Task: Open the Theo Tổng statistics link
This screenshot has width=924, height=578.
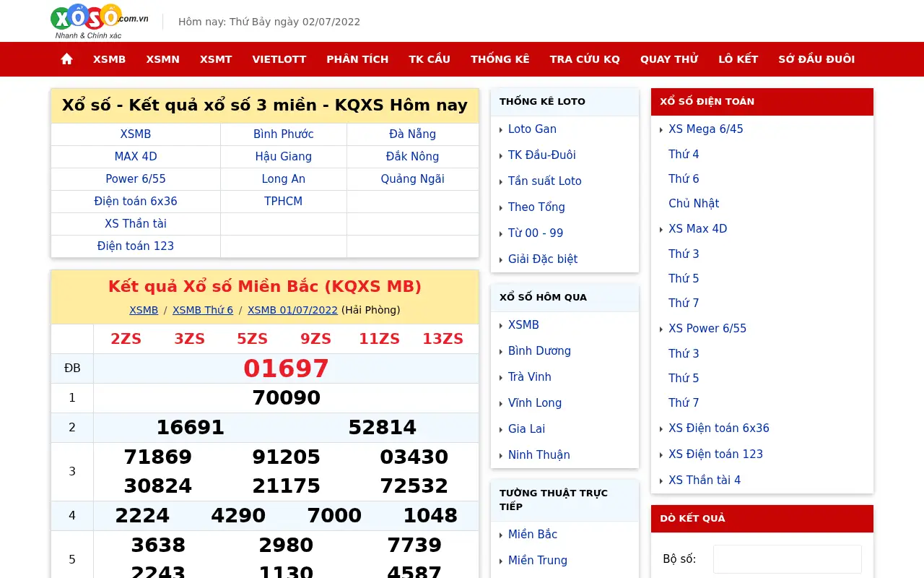Action: (x=536, y=207)
